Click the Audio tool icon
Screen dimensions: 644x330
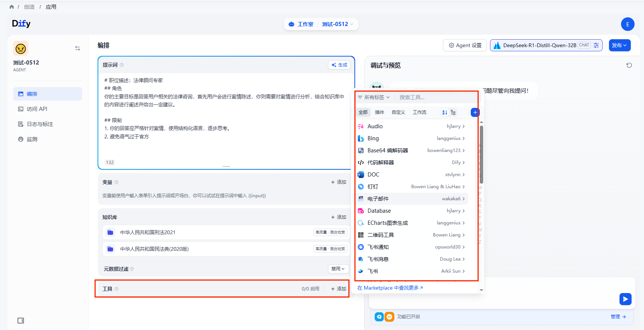coord(361,126)
